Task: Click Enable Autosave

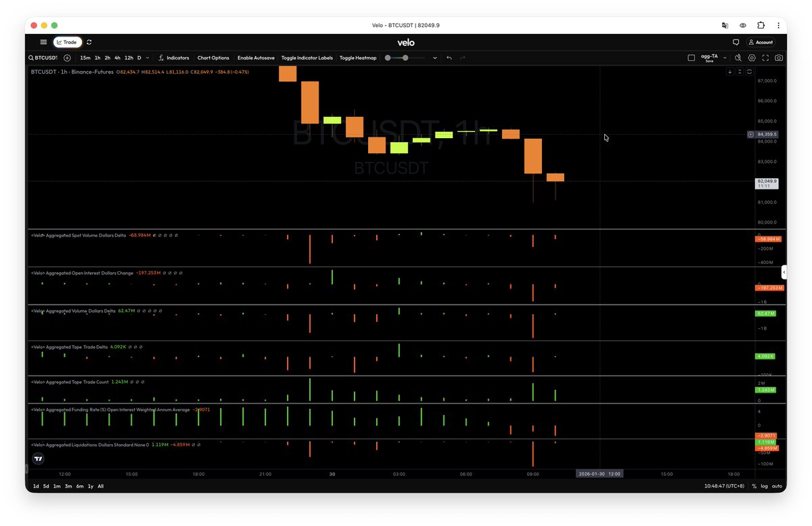Action: coord(256,58)
